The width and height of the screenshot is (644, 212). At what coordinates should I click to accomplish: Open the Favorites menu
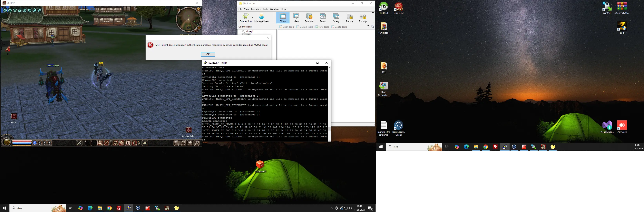[256, 9]
